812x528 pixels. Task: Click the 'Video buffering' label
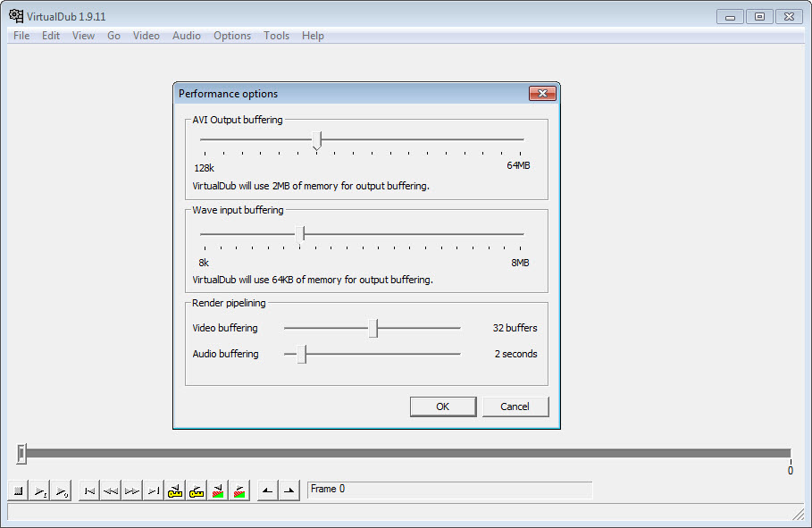225,328
